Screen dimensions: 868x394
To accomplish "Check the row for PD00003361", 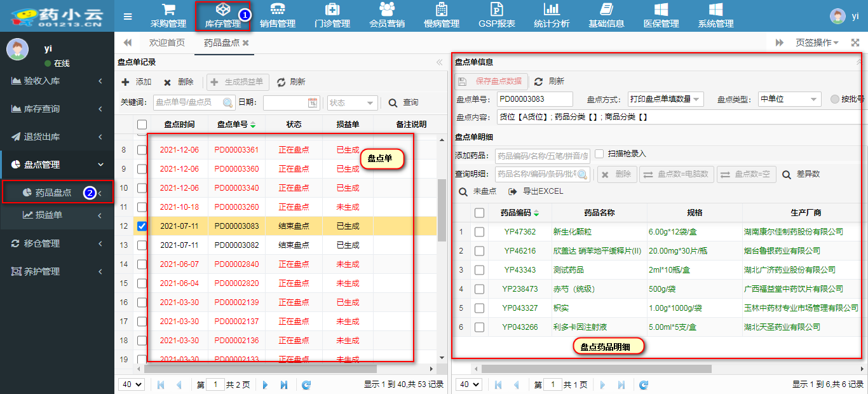I will tap(142, 150).
